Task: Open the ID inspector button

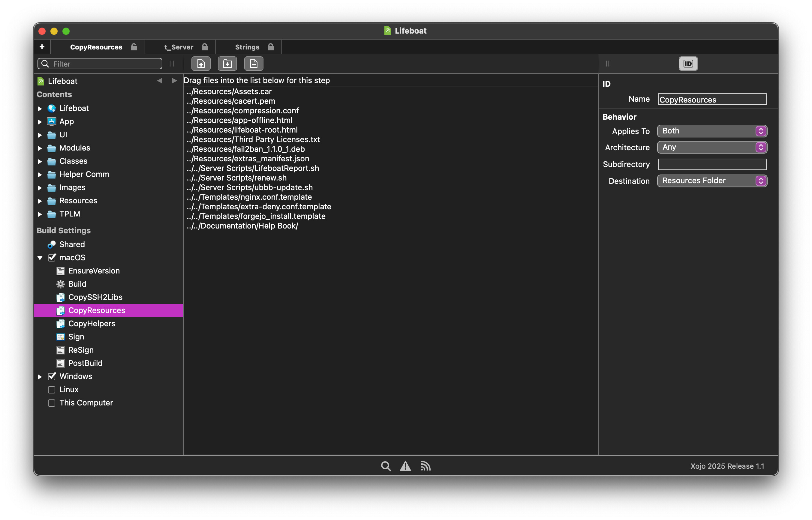Action: coord(688,64)
